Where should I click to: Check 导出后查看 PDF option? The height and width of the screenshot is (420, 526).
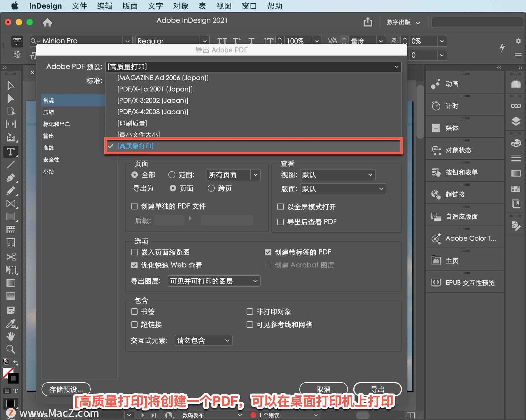(x=281, y=222)
